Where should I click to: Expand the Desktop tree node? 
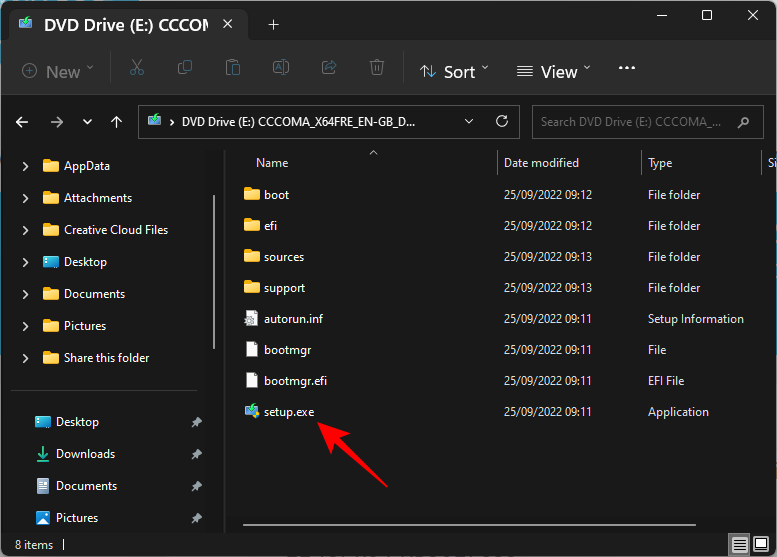(25, 262)
